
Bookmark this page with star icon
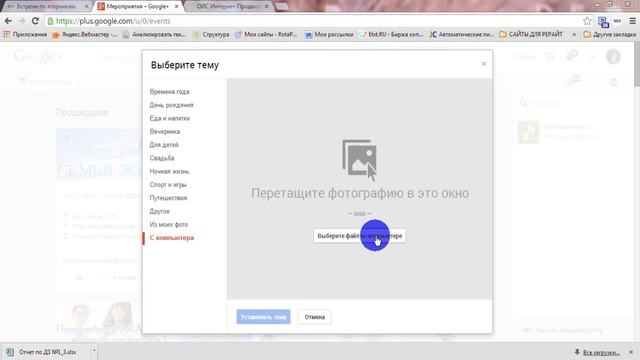587,21
